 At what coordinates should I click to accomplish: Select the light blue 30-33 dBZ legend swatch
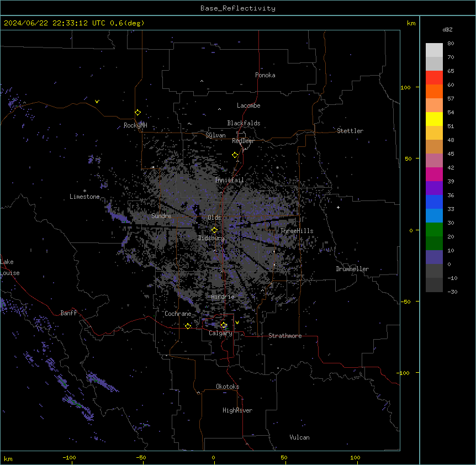[434, 216]
